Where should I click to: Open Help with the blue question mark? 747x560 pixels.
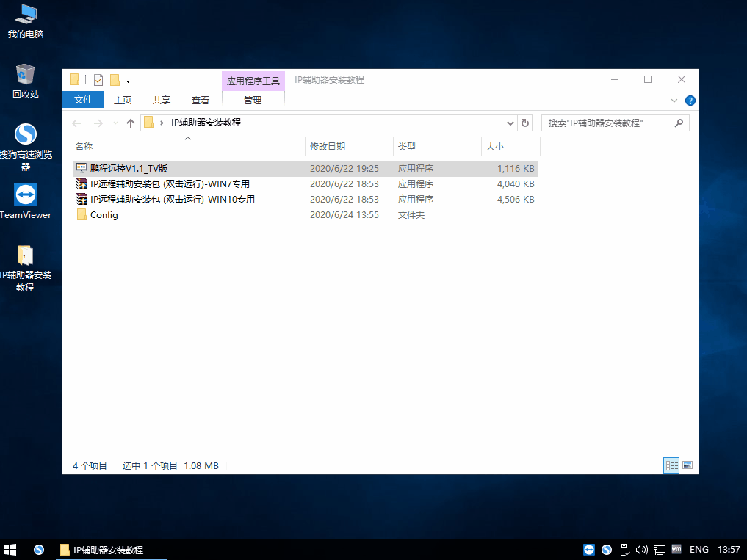pos(690,101)
